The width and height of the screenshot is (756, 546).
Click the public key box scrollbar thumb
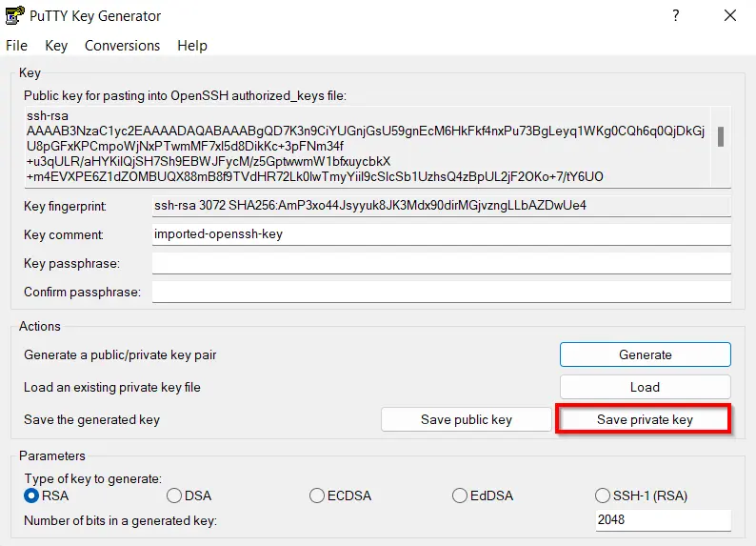(x=721, y=136)
